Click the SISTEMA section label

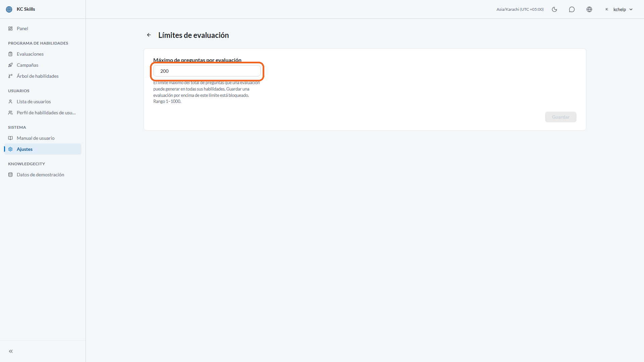(17, 127)
